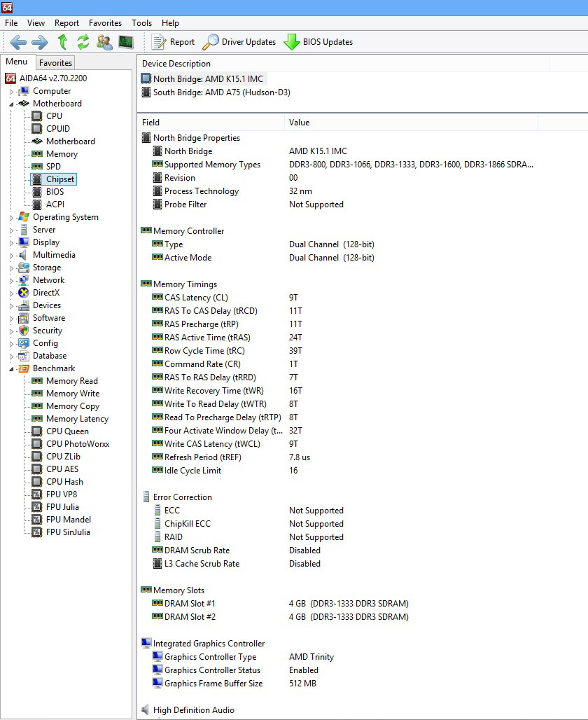
Task: Open the Report menu
Action: 66,23
